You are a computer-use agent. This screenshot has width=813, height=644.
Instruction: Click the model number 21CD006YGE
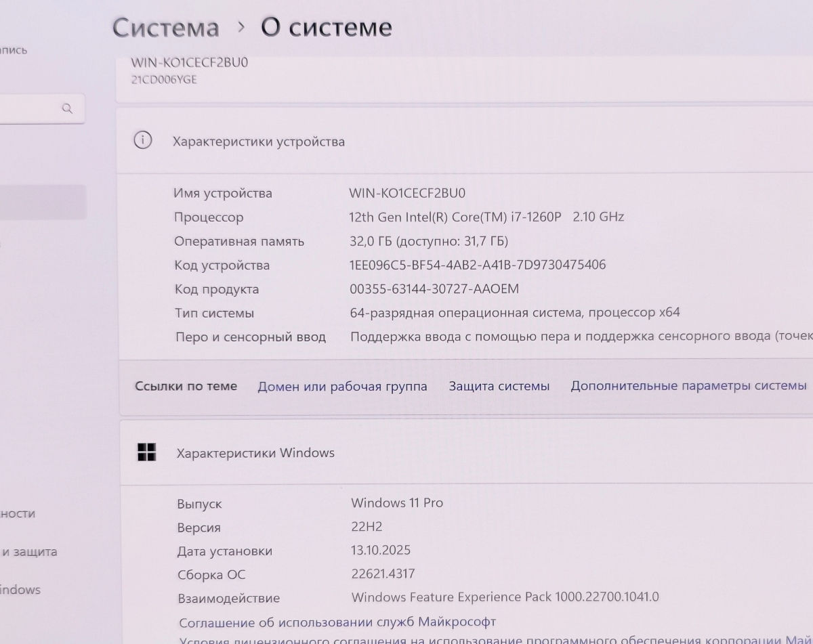164,79
